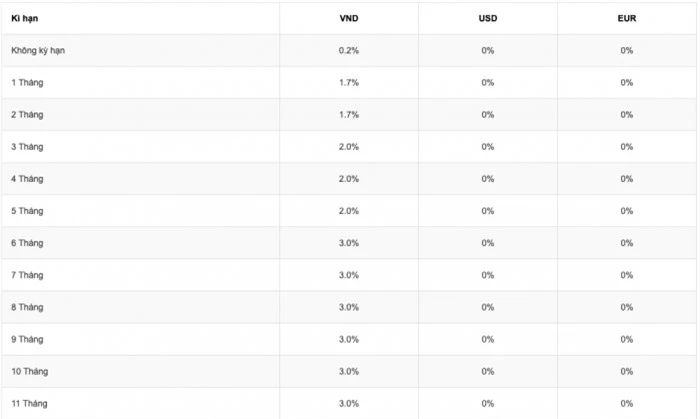Click USD rate for 9 Tháng

487,339
